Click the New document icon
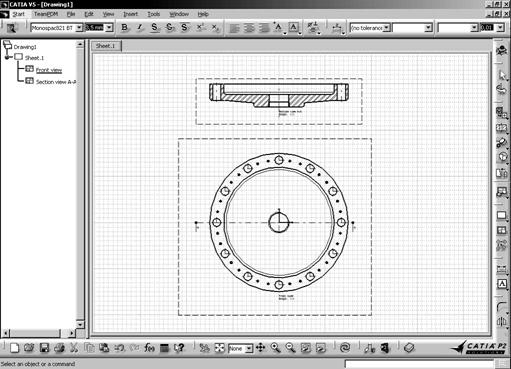The height and width of the screenshot is (369, 511). [x=14, y=348]
